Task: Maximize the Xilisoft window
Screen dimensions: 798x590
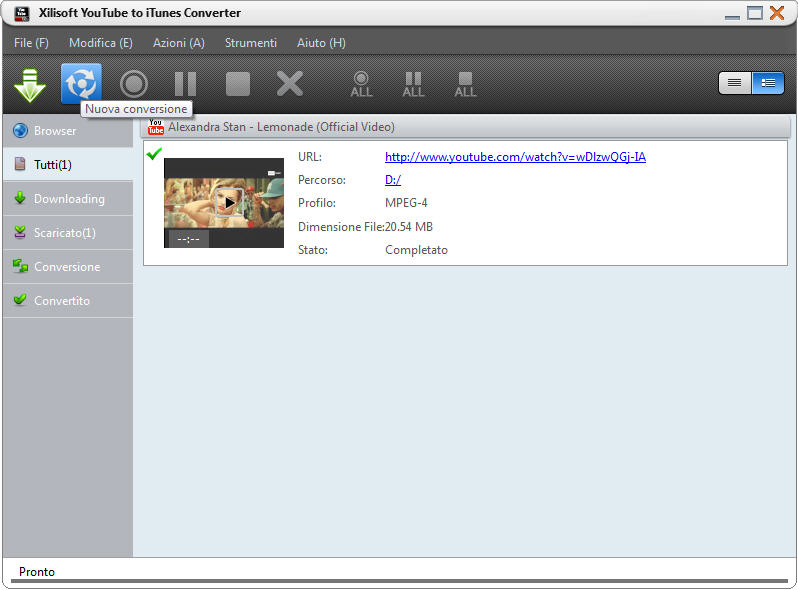Action: click(755, 13)
